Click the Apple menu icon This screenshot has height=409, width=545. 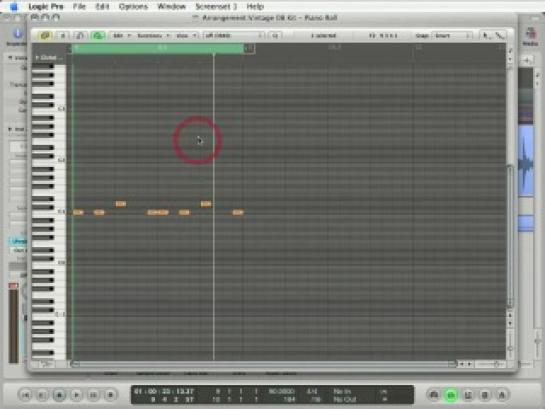pos(14,6)
